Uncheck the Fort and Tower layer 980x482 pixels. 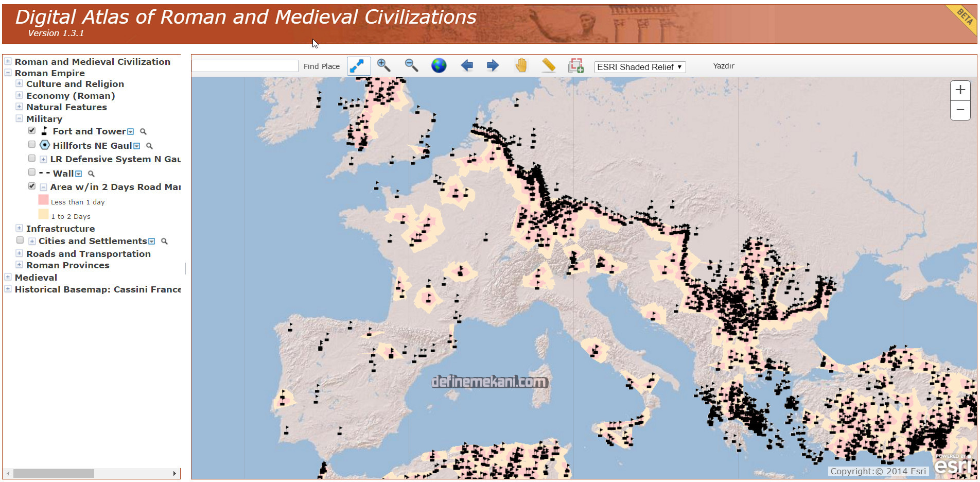pyautogui.click(x=32, y=131)
